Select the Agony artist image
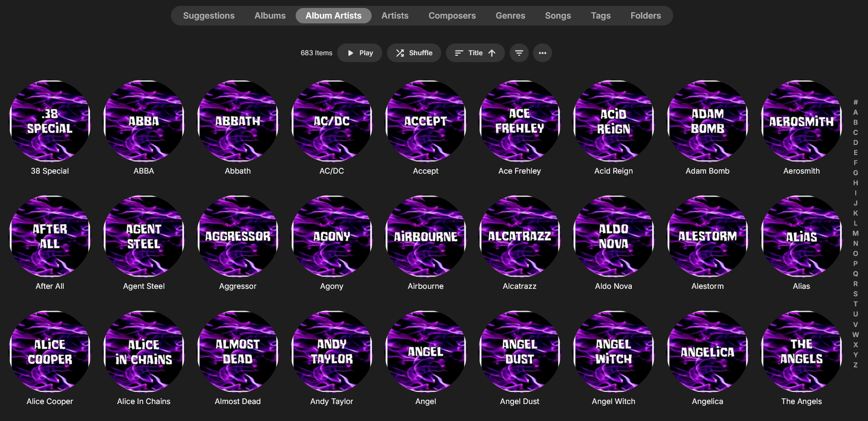The height and width of the screenshot is (421, 868). tap(332, 236)
